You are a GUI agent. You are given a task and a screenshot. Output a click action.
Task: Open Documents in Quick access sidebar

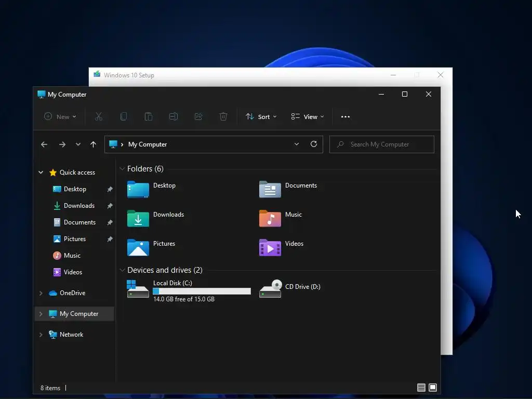(x=79, y=222)
